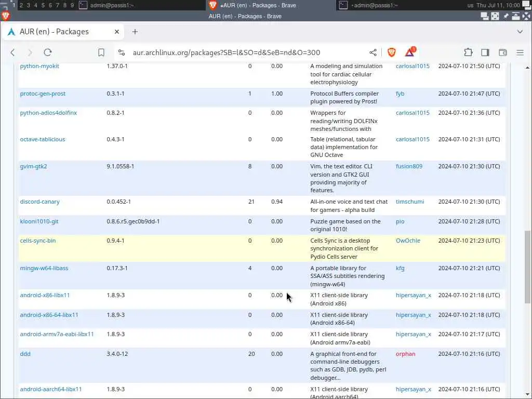This screenshot has height=399, width=532.
Task: View maintainer pio's profile
Action: point(400,221)
